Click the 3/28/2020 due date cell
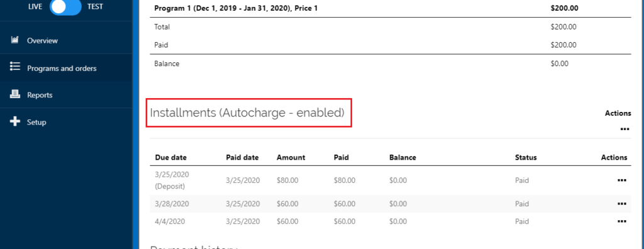 172,204
